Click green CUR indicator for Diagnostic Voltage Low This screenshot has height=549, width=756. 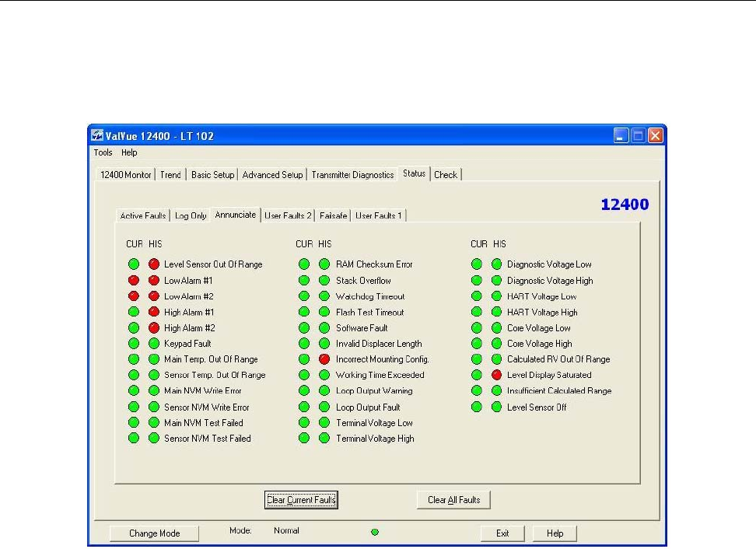(x=476, y=264)
